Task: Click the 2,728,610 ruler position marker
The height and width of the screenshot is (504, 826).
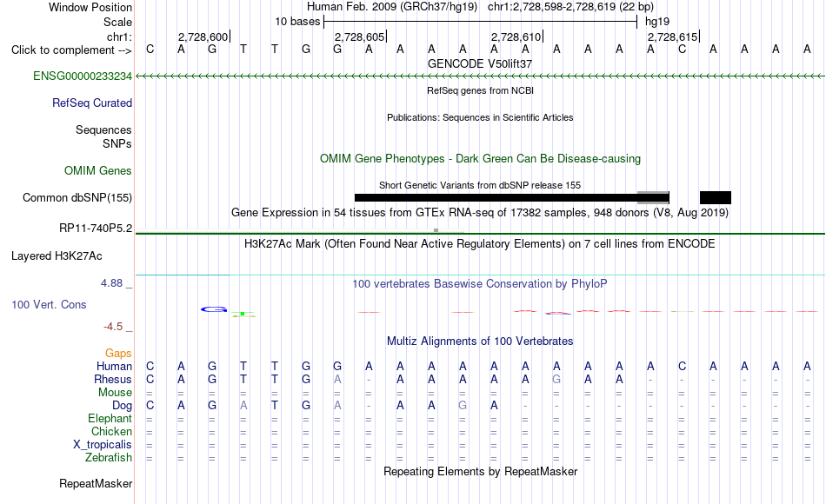Action: [x=516, y=36]
